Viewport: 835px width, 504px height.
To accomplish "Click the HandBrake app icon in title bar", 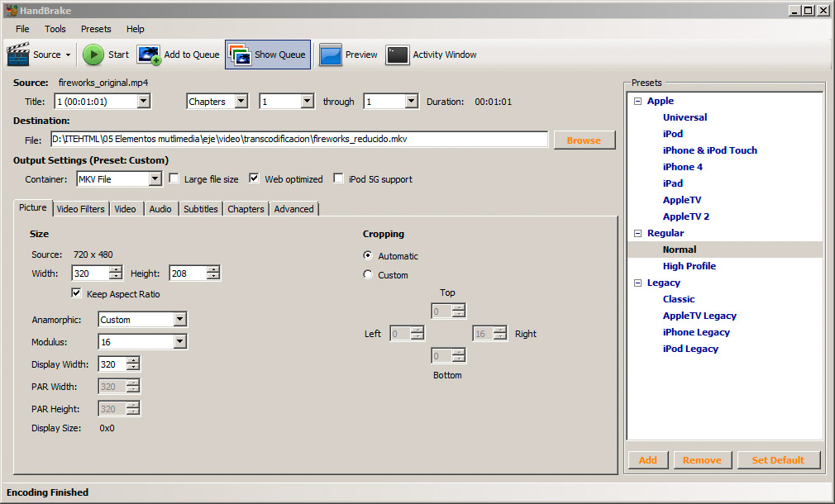I will coord(12,10).
